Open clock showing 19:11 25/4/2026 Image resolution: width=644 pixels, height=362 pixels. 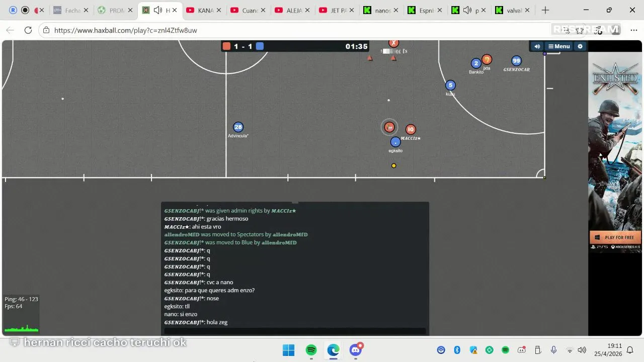pos(608,350)
